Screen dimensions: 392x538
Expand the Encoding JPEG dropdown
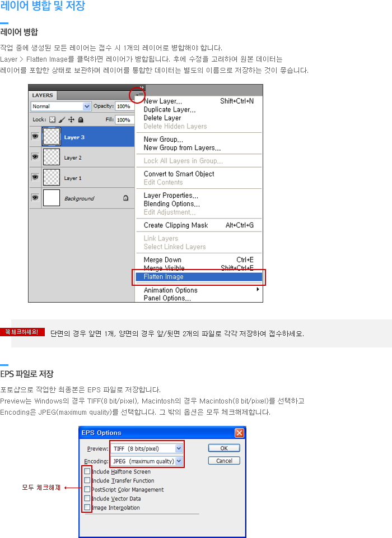(x=147, y=461)
